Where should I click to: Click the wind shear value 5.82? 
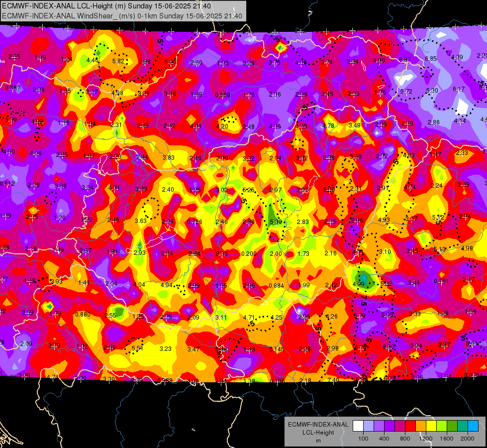(118, 61)
